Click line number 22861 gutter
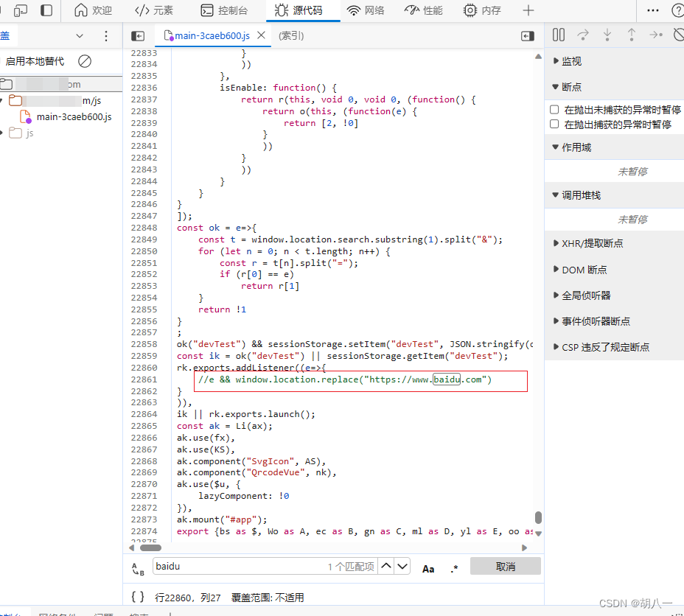The height and width of the screenshot is (616, 684). [144, 379]
